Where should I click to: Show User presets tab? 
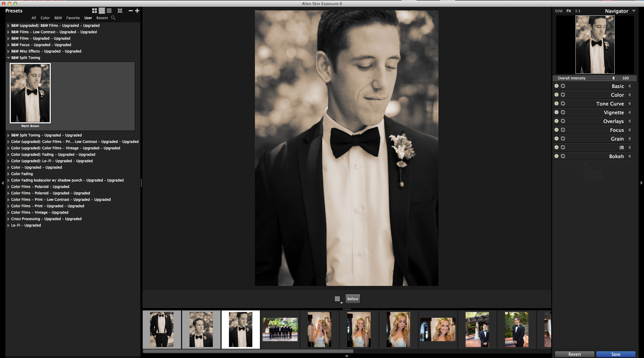pyautogui.click(x=88, y=18)
